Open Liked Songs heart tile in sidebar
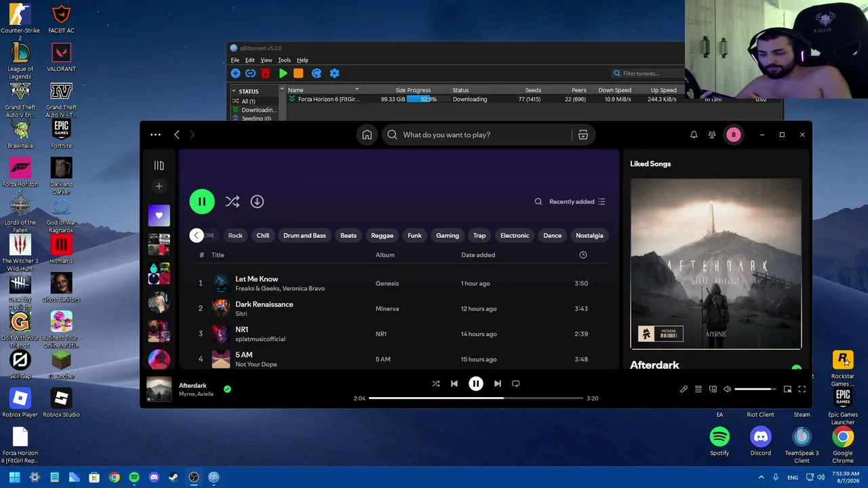868x488 pixels. [159, 216]
